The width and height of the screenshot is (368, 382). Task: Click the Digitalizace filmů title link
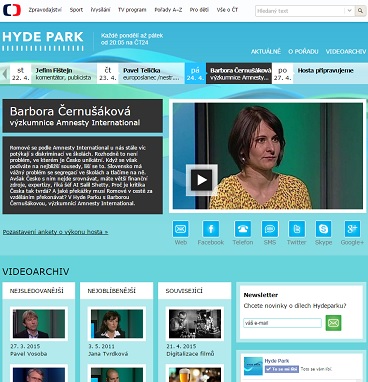(190, 354)
